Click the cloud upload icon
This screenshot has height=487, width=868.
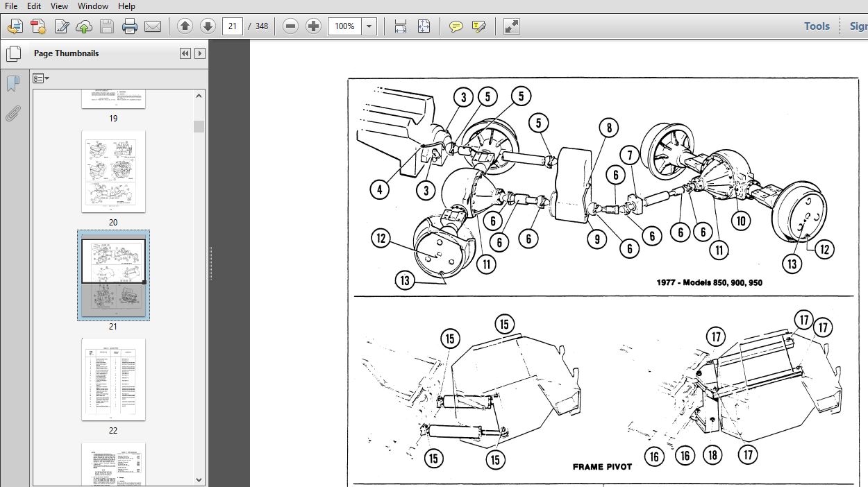coord(84,26)
